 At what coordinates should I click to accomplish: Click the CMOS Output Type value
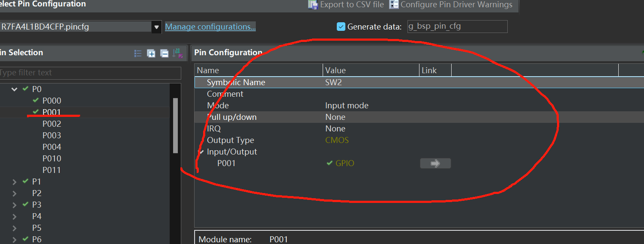coord(337,140)
